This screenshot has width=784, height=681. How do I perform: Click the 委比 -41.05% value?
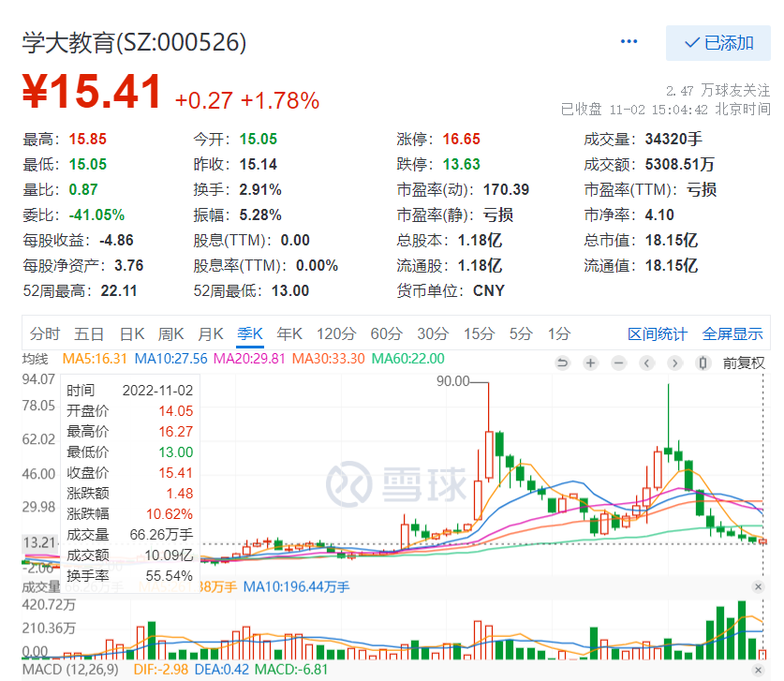point(96,215)
